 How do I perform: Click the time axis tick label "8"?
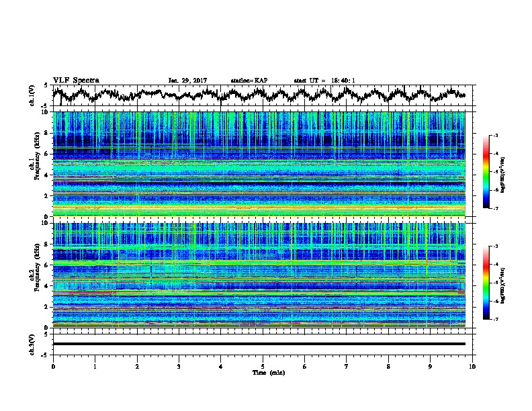(x=388, y=367)
